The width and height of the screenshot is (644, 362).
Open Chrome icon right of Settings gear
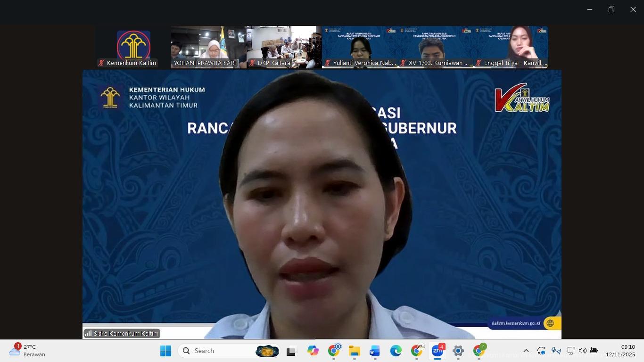tap(479, 351)
